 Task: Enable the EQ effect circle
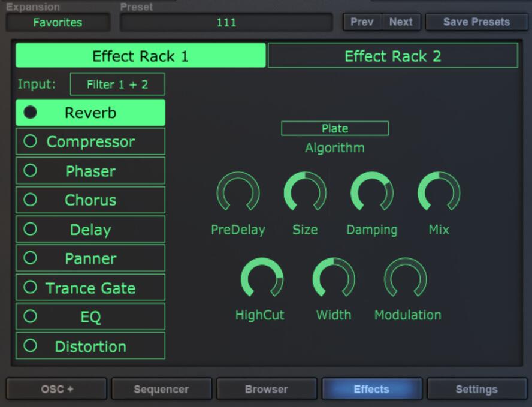(x=30, y=316)
